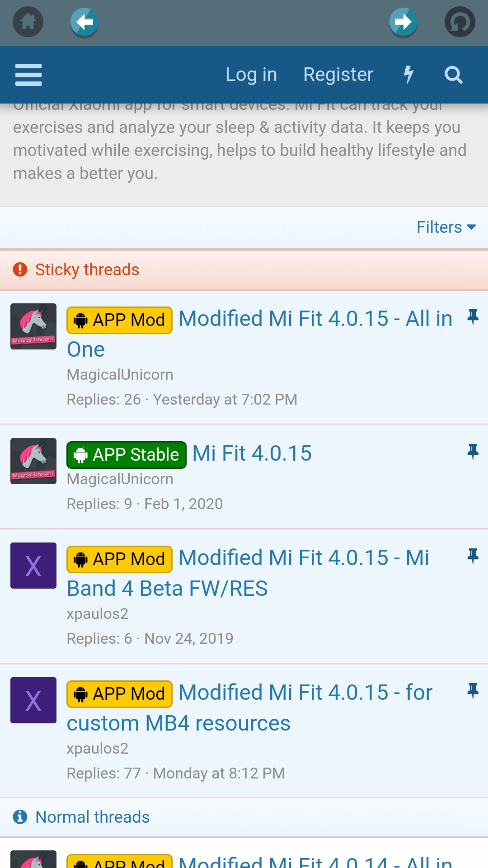Image resolution: width=488 pixels, height=868 pixels.
Task: Click the green APP Stable prefix label
Action: 127,455
